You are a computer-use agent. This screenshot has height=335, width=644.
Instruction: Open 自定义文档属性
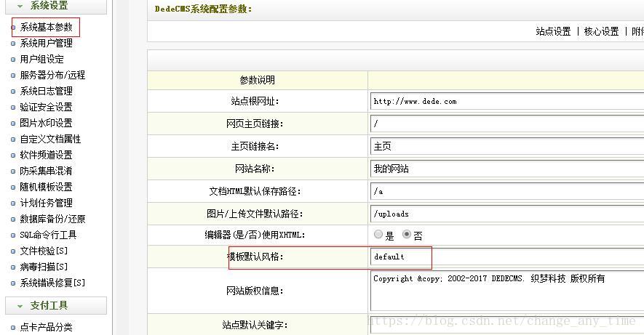[50, 139]
